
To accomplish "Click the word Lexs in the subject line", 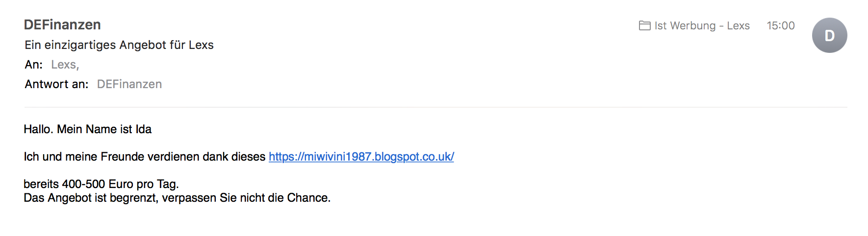I will (201, 45).
